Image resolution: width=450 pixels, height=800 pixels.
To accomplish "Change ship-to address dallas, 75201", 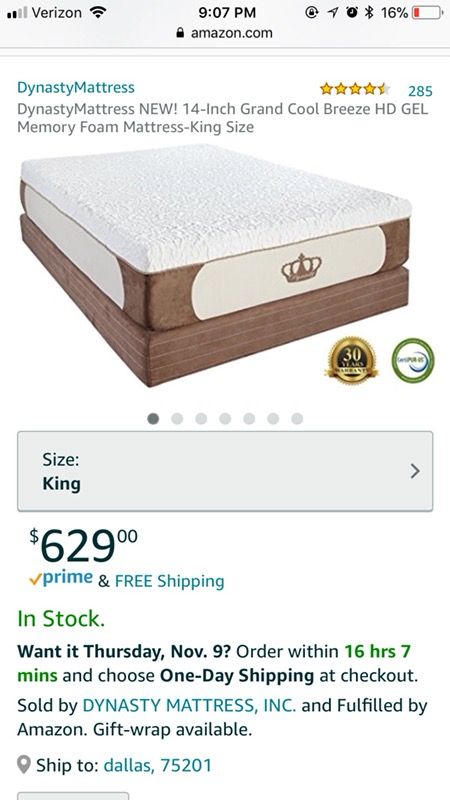I will click(157, 765).
